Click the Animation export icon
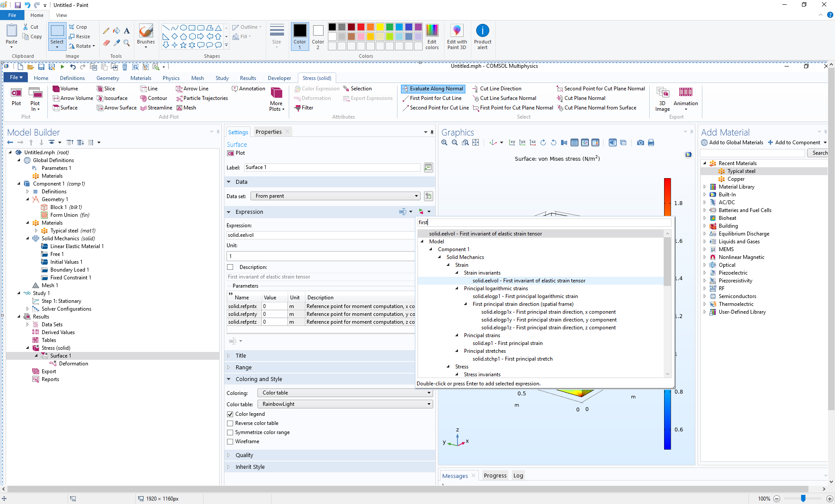The height and width of the screenshot is (504, 835). (685, 92)
